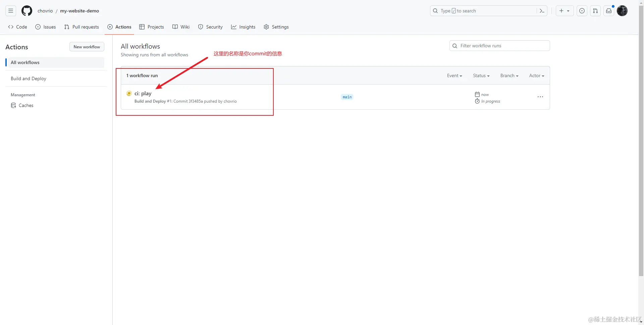Click the 1 workflow run count text
644x325 pixels.
coord(142,76)
